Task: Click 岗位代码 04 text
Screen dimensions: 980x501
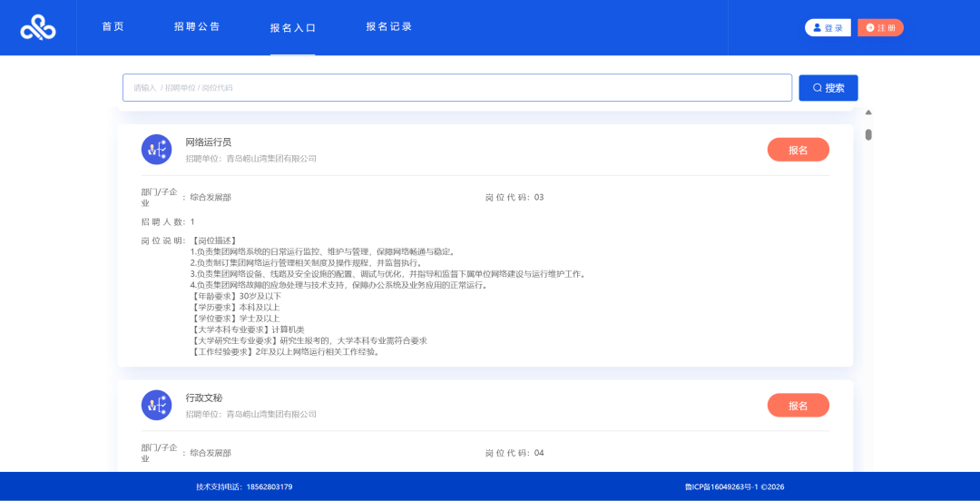Action: point(514,453)
